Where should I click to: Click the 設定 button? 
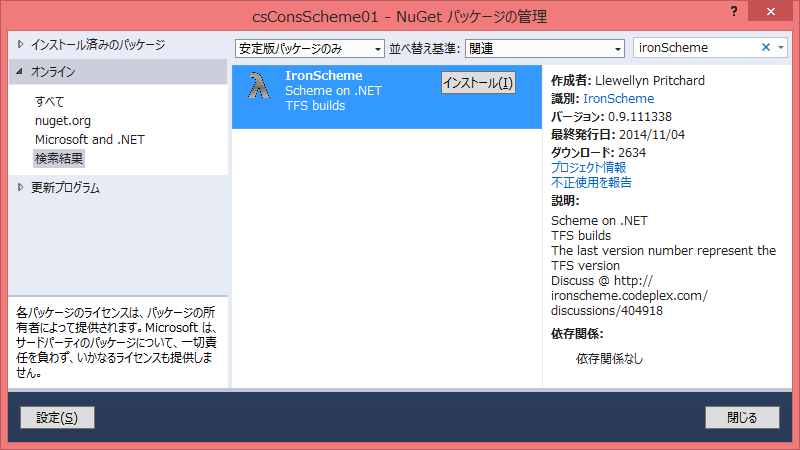click(57, 418)
